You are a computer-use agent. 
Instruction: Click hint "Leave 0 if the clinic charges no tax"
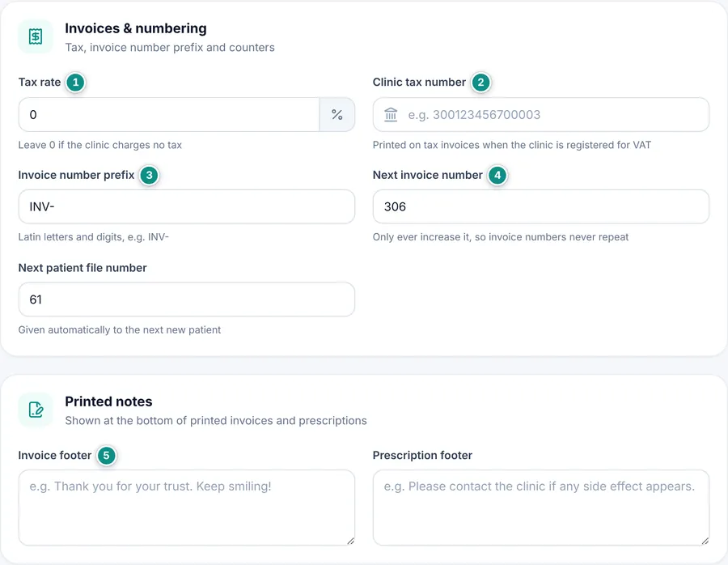99,145
